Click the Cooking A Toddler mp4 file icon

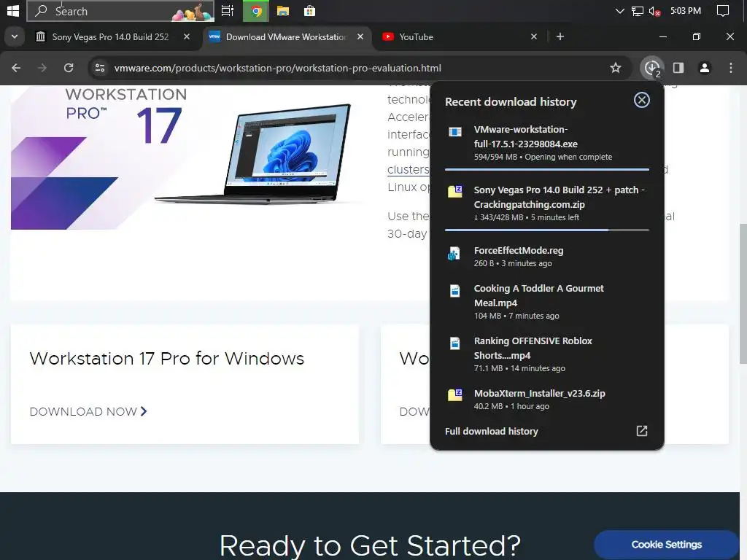coord(455,291)
